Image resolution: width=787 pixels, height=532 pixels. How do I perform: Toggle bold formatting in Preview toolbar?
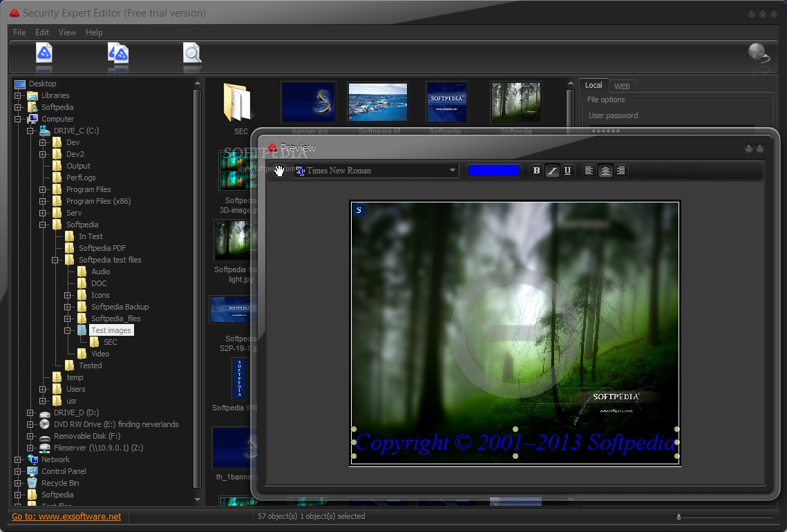(x=536, y=171)
